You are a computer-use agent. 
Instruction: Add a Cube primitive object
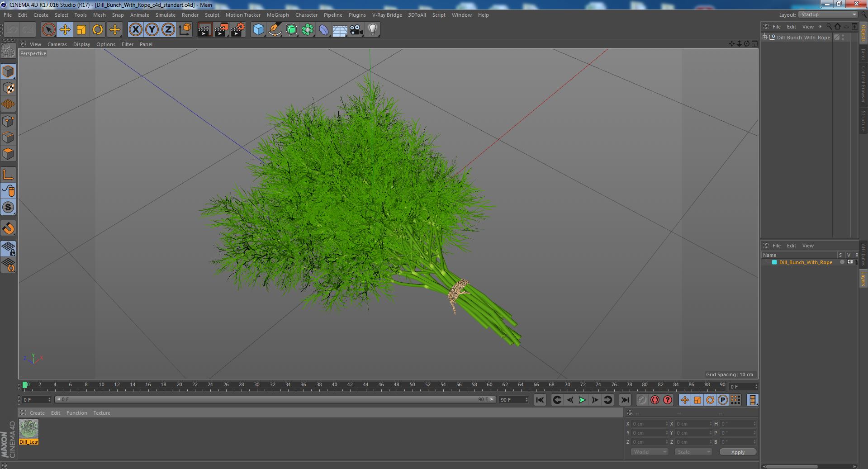258,30
